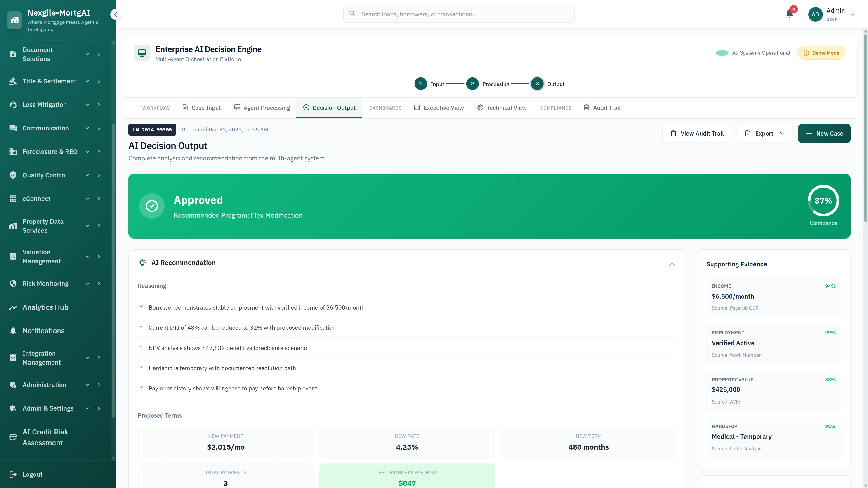Collapse the sidebar with the arrow button
This screenshot has height=488, width=868.
[x=116, y=14]
